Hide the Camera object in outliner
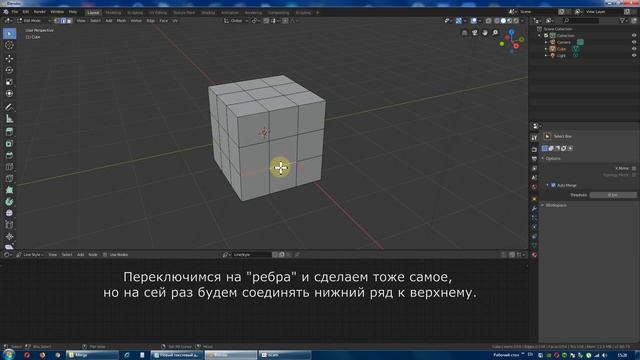The image size is (640, 360). [x=634, y=42]
